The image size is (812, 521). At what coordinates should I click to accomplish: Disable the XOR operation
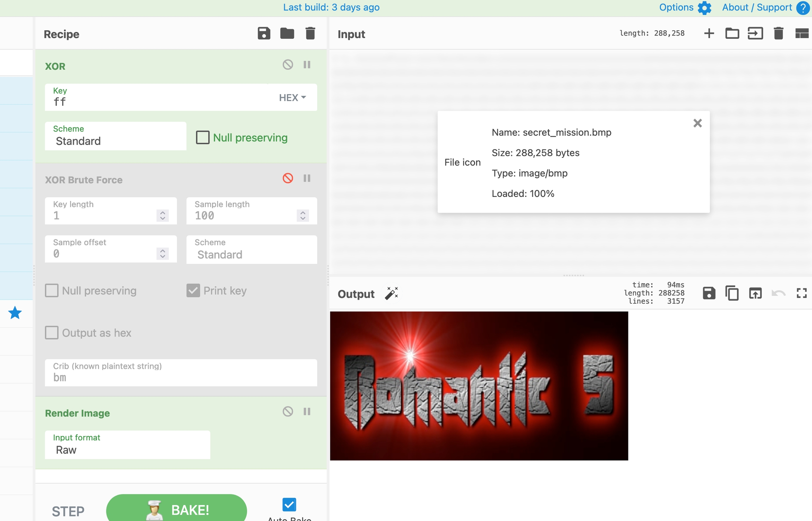(x=288, y=65)
